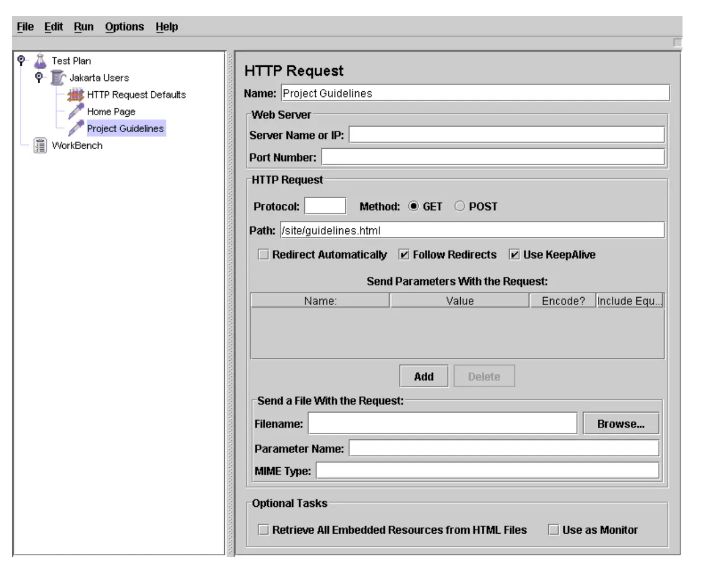The width and height of the screenshot is (709, 561).
Task: Click the Include Equ... column header
Action: pos(630,301)
